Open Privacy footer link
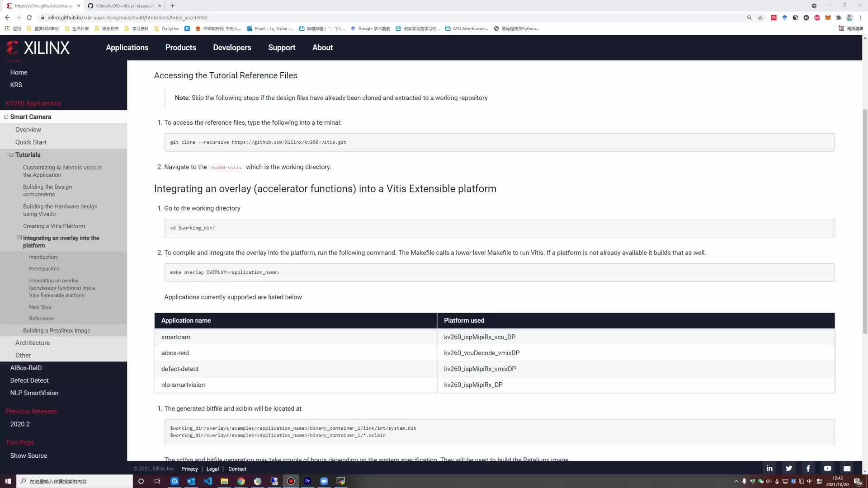This screenshot has height=488, width=868. point(189,469)
